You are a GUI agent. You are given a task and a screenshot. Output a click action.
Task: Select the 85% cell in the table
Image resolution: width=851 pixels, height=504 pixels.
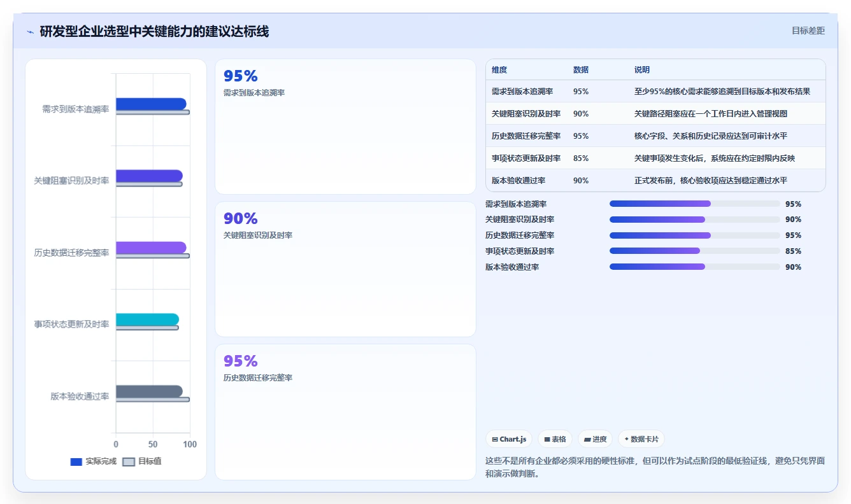tap(581, 158)
